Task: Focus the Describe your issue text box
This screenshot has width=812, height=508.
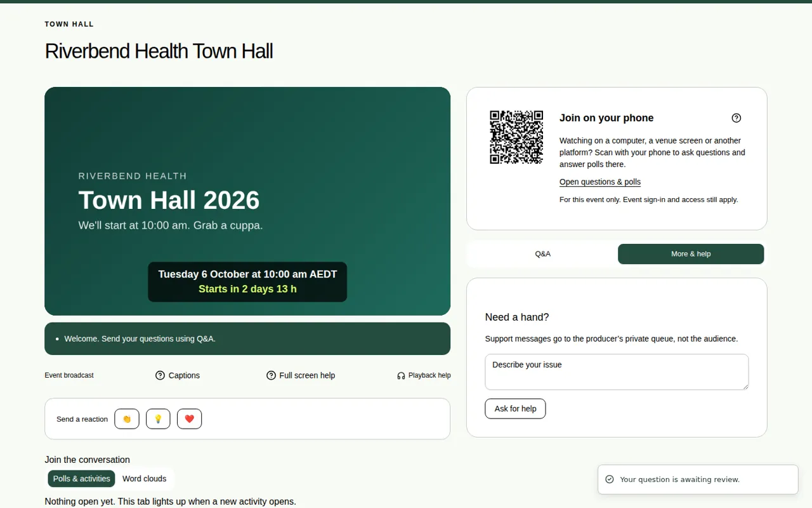Action: [x=617, y=372]
